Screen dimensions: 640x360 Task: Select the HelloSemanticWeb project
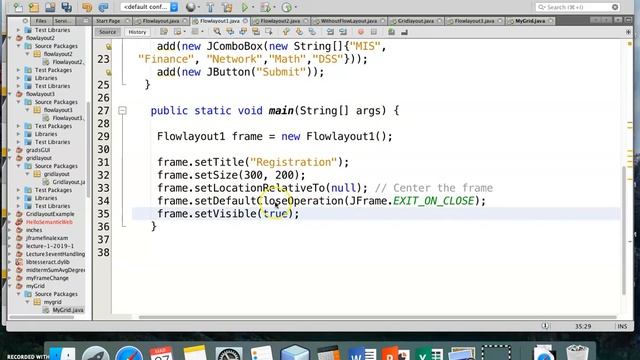[x=49, y=222]
